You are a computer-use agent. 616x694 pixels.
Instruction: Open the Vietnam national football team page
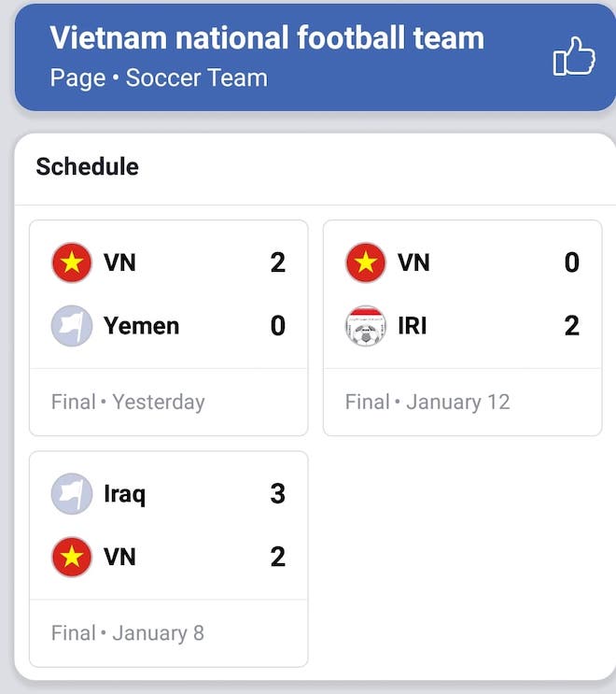pyautogui.click(x=267, y=37)
